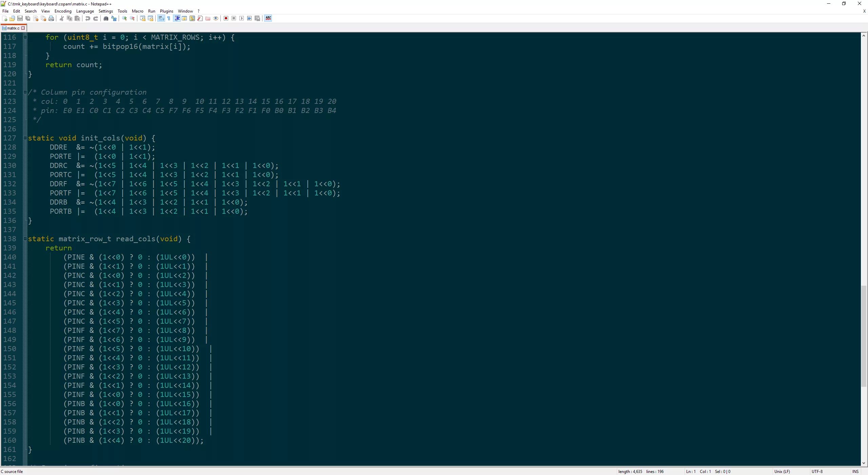
Task: Click the Zoom In magnifier icon
Action: [x=124, y=18]
